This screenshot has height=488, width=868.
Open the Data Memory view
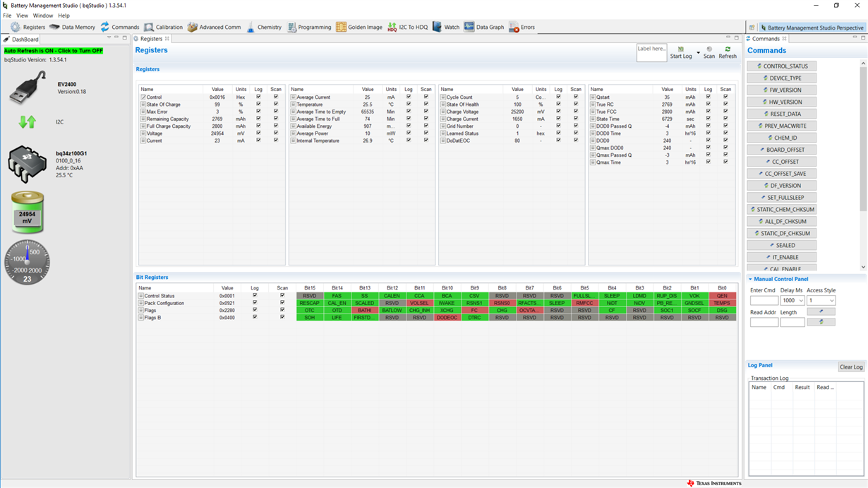coord(72,27)
